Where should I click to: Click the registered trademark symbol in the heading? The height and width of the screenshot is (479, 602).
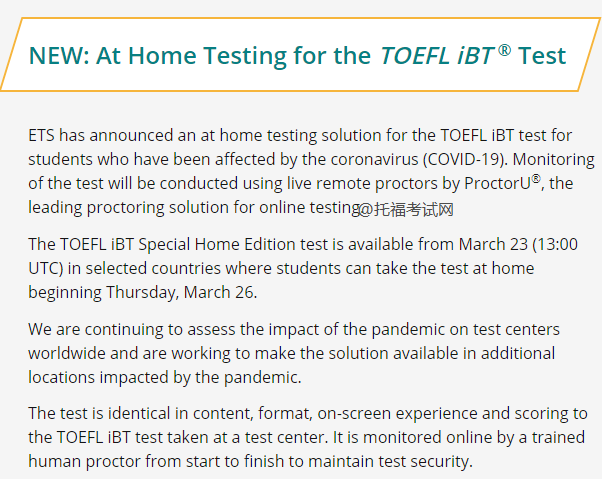tap(504, 50)
